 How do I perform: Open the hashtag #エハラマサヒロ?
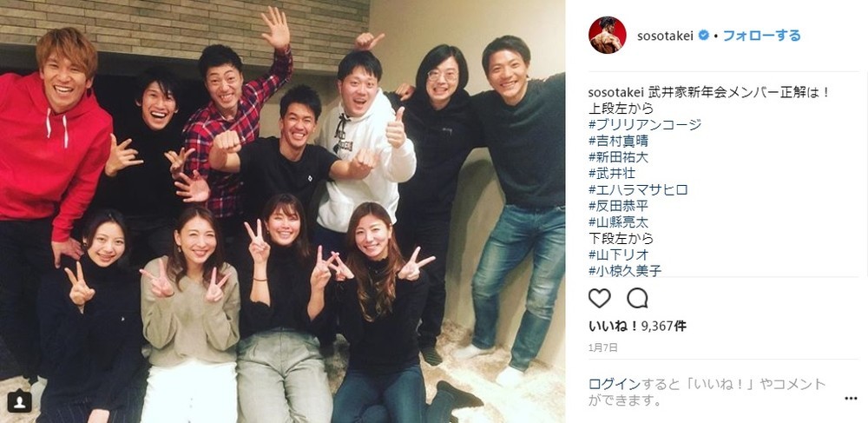pyautogui.click(x=638, y=190)
